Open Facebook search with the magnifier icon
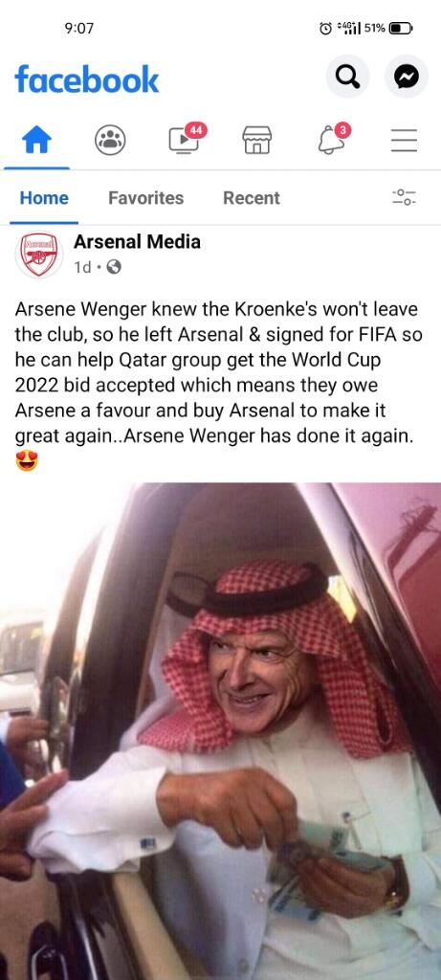This screenshot has height=980, width=441. 347,77
